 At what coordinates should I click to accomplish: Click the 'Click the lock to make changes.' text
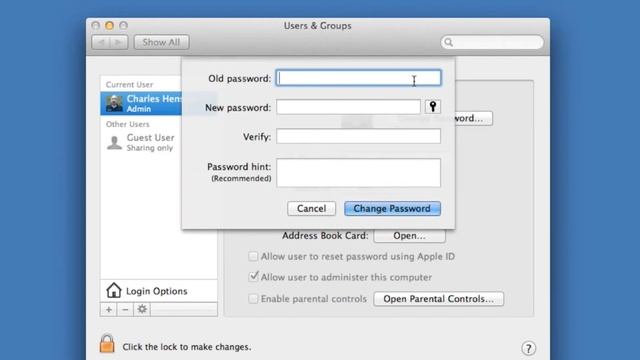click(187, 347)
